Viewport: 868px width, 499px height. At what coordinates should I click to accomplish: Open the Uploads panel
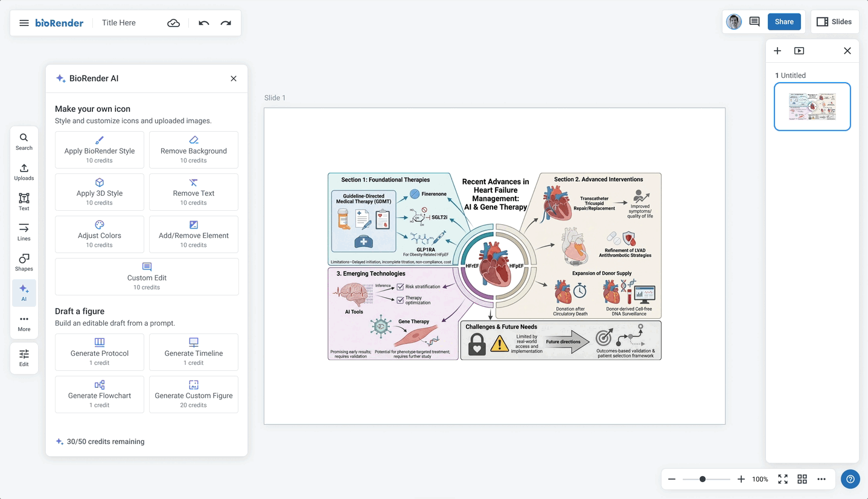[24, 172]
